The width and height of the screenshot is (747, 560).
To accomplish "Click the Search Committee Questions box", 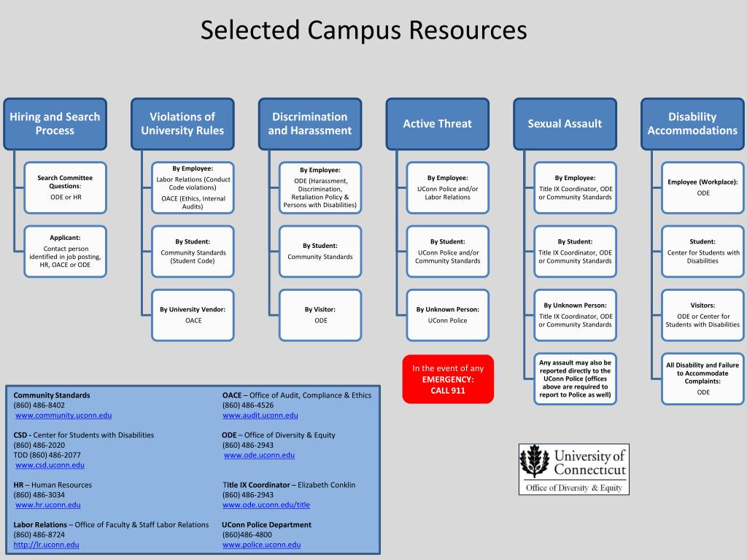I will pos(65,187).
